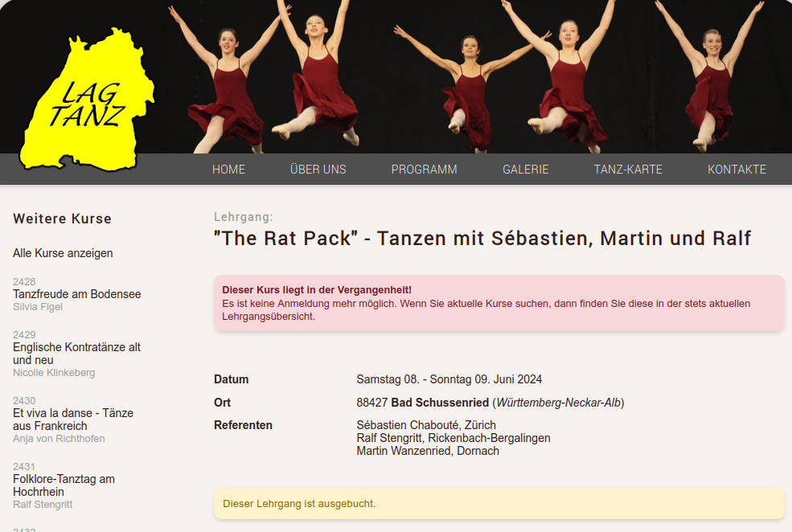This screenshot has height=532, width=792.
Task: Click course number 2428 label
Action: click(24, 281)
